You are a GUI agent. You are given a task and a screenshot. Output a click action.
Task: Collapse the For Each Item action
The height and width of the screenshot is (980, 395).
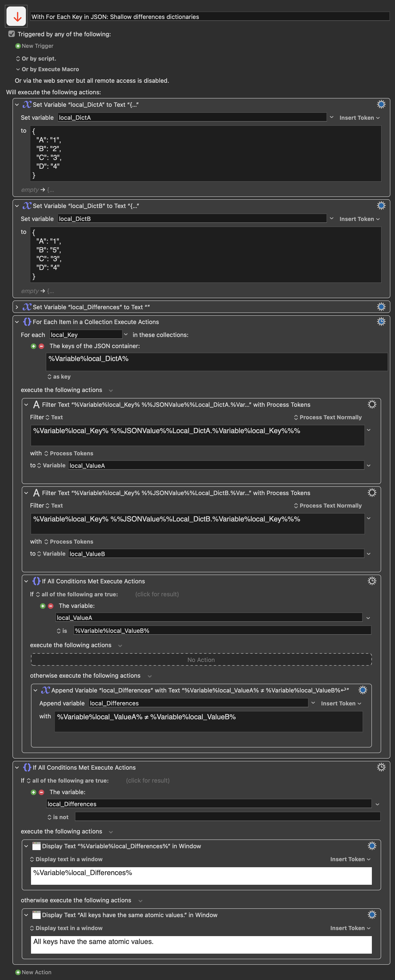[17, 322]
